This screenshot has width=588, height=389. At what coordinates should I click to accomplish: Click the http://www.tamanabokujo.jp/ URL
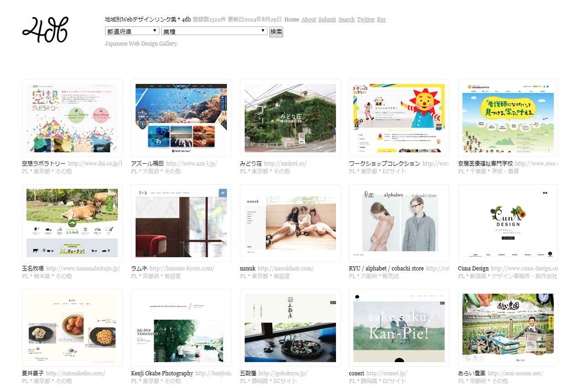83,269
